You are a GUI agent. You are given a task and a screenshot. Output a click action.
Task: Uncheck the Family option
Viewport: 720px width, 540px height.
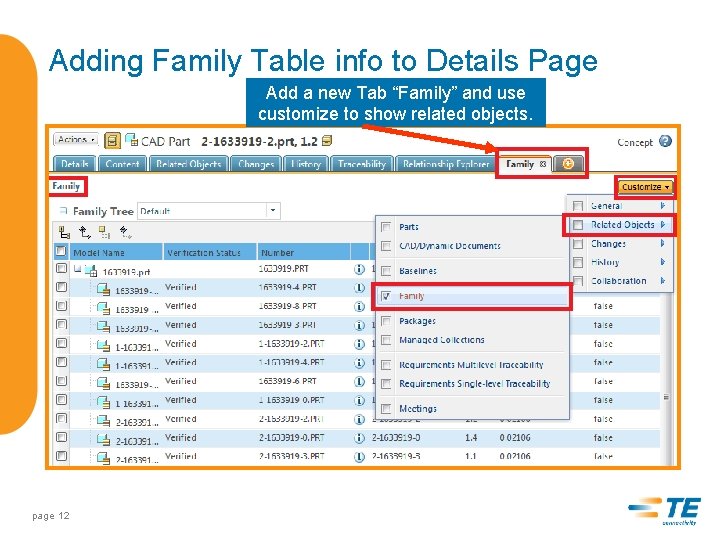(x=386, y=296)
